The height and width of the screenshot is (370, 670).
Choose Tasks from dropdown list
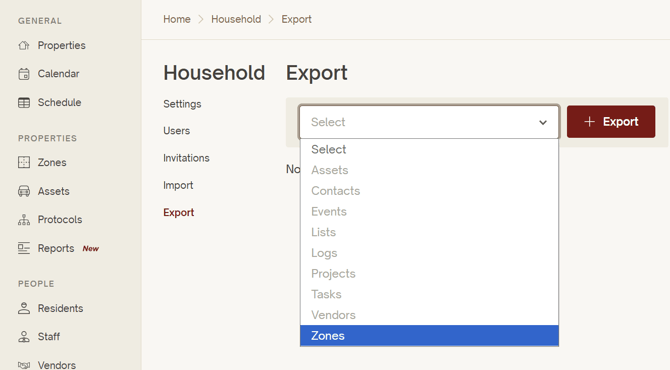(x=429, y=294)
